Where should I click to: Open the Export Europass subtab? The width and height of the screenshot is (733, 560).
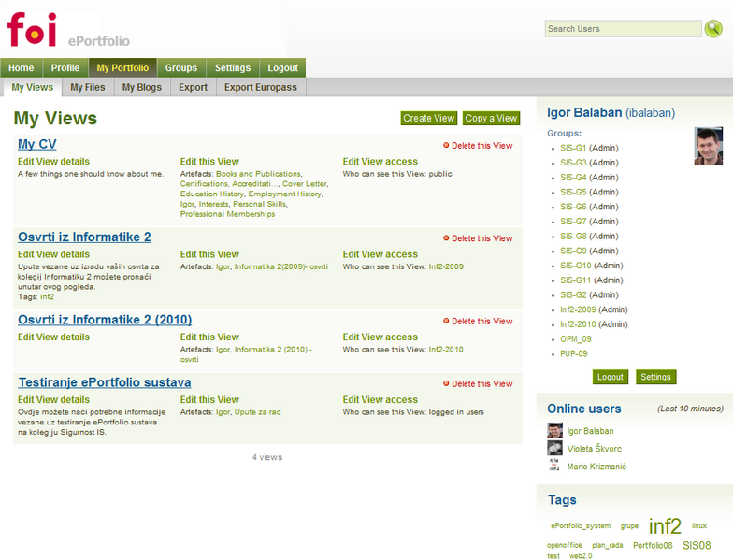261,88
